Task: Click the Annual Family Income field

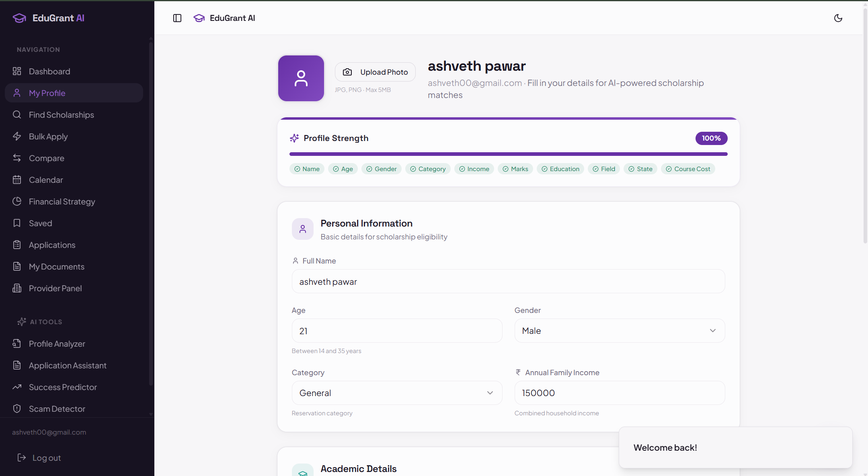Action: click(619, 393)
